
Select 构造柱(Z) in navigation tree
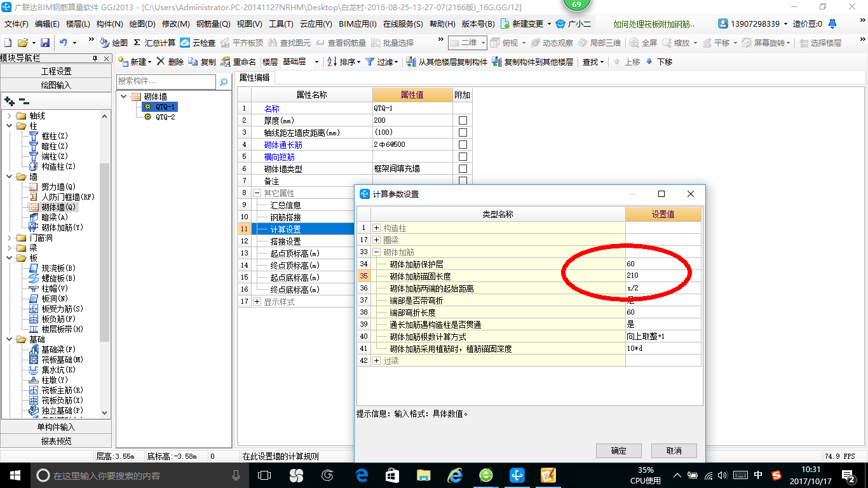[51, 166]
